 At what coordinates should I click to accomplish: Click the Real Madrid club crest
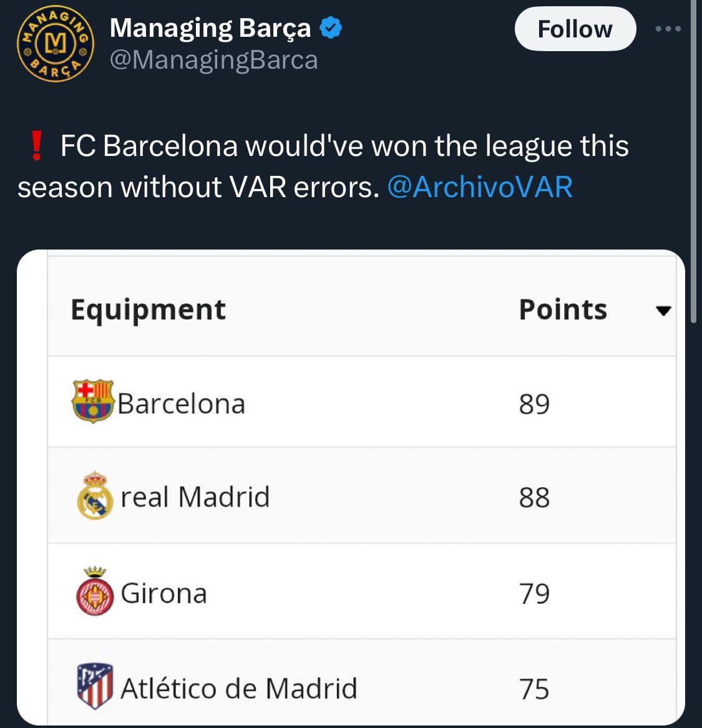[95, 497]
